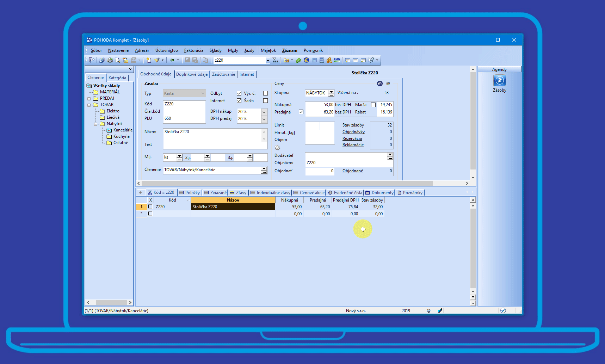Image resolution: width=605 pixels, height=364 pixels.
Task: Open the Skupina NÁBYTOK selector
Action: pyautogui.click(x=331, y=93)
